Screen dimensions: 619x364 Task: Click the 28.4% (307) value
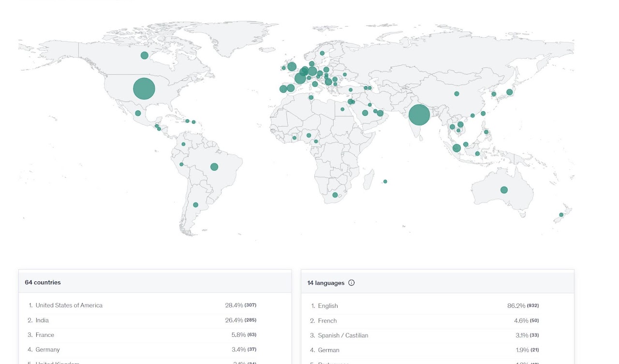coord(240,305)
